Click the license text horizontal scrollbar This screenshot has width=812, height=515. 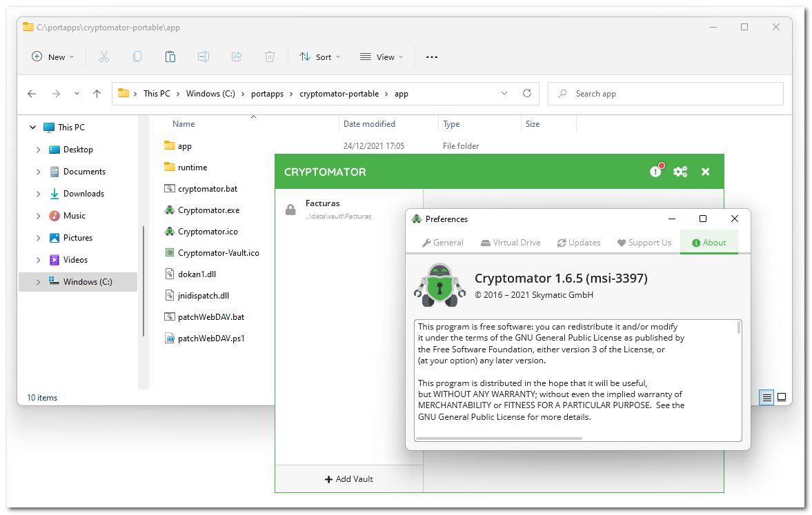tap(499, 438)
